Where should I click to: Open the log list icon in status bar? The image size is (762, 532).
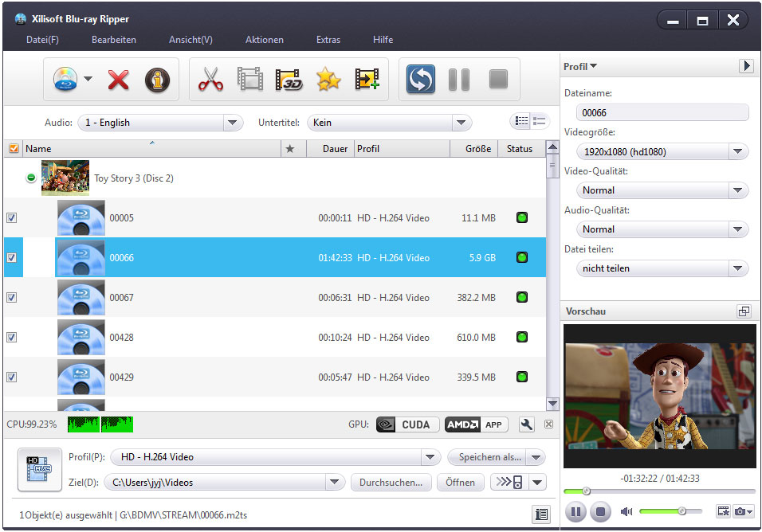point(541,514)
